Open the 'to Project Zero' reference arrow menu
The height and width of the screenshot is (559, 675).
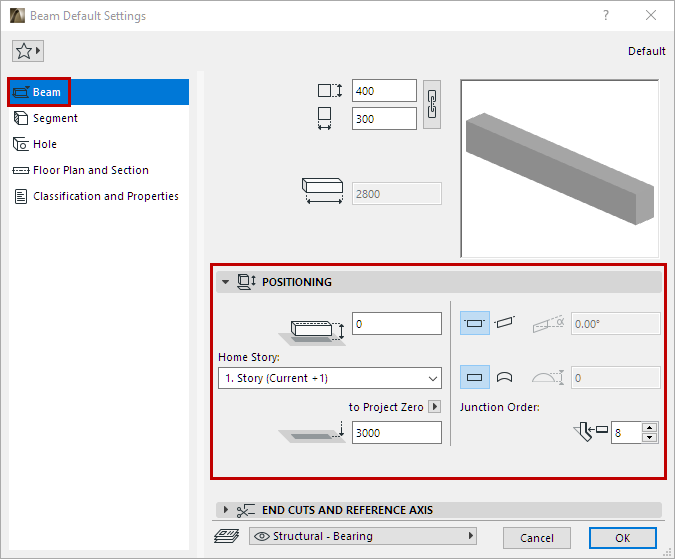click(x=434, y=407)
